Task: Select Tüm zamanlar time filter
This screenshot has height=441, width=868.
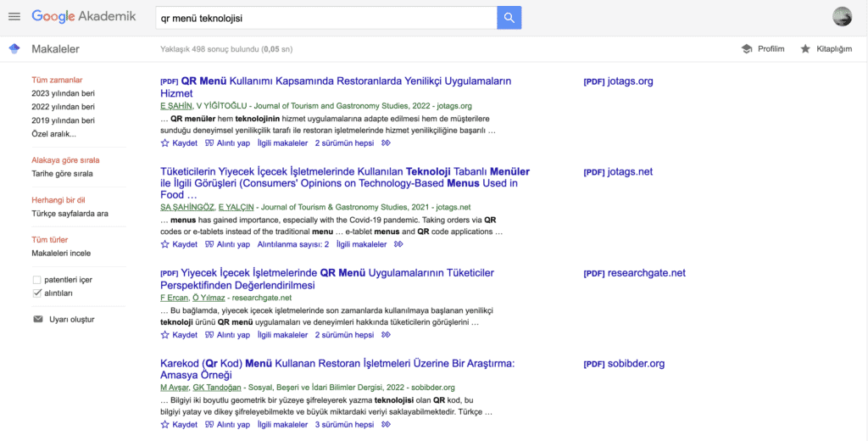Action: [57, 80]
